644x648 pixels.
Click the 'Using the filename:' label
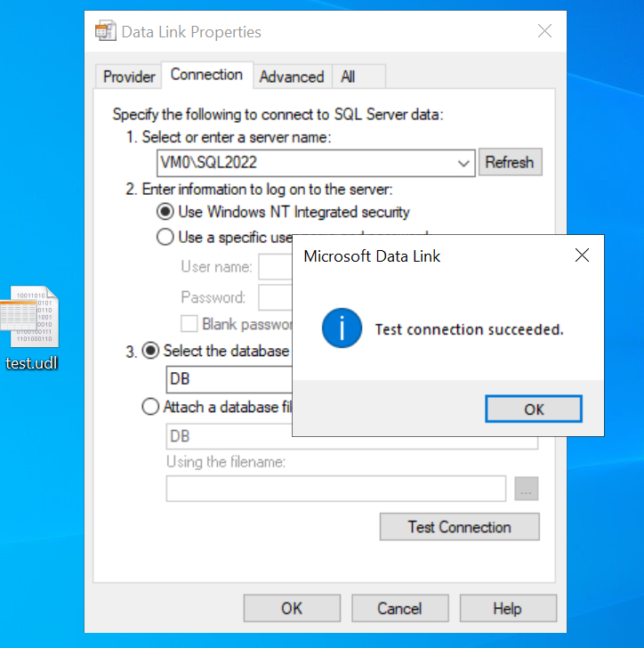coord(226,462)
